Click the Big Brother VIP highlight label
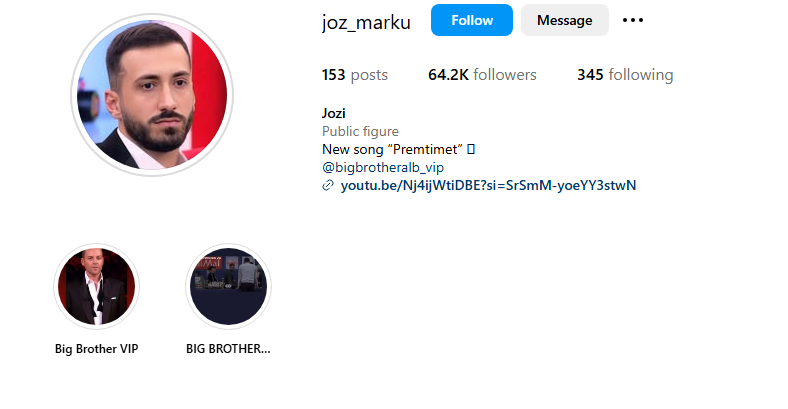Image resolution: width=788 pixels, height=409 pixels. 96,349
